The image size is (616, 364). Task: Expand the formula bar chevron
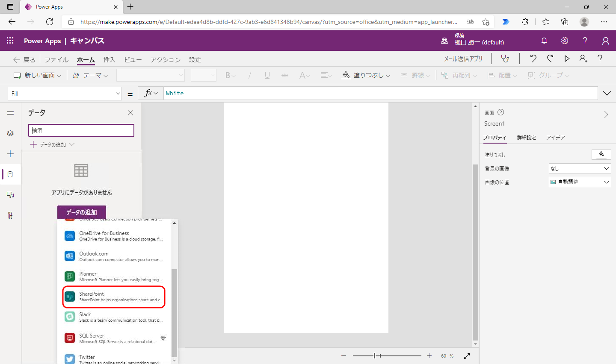click(607, 93)
